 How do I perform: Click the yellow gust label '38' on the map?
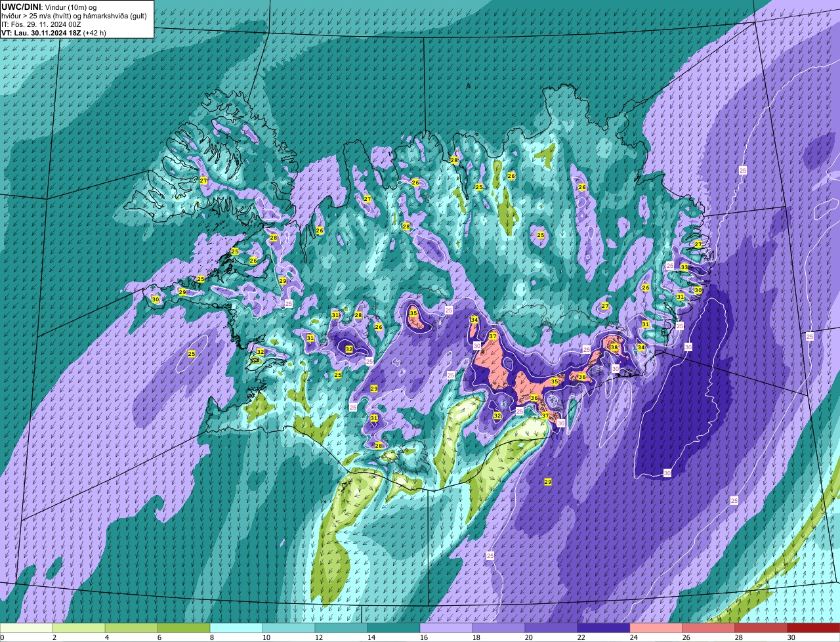click(x=614, y=348)
